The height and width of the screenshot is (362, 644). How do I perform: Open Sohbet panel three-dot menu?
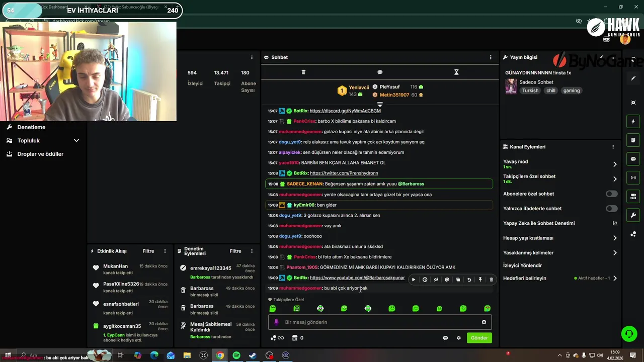click(x=491, y=57)
